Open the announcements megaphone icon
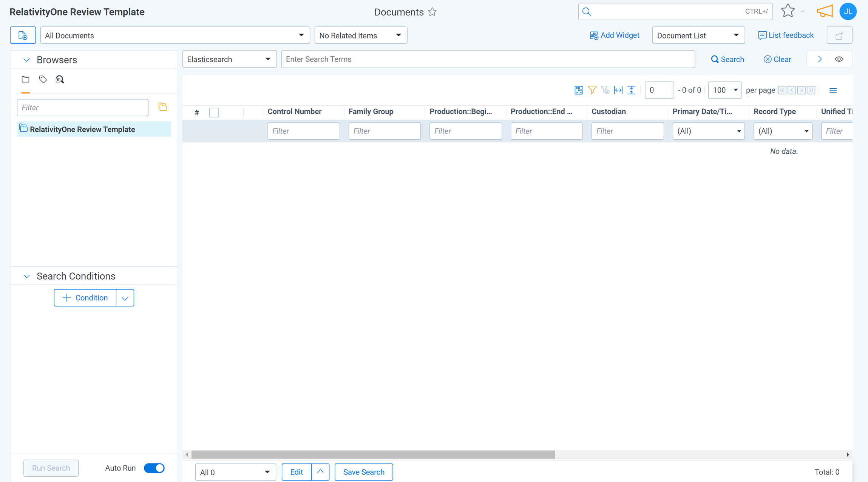 pos(825,11)
